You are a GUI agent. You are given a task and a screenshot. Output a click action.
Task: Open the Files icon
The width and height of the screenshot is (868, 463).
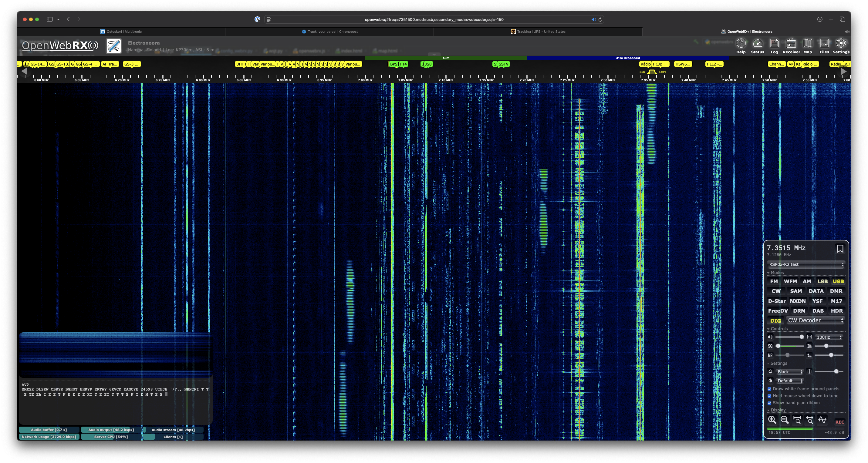tap(824, 46)
